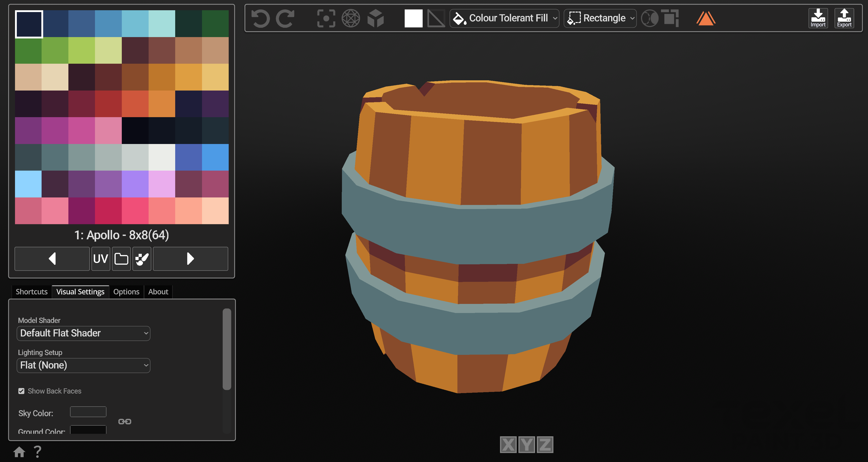
Task: Expand the Model Shader dropdown
Action: (x=83, y=333)
